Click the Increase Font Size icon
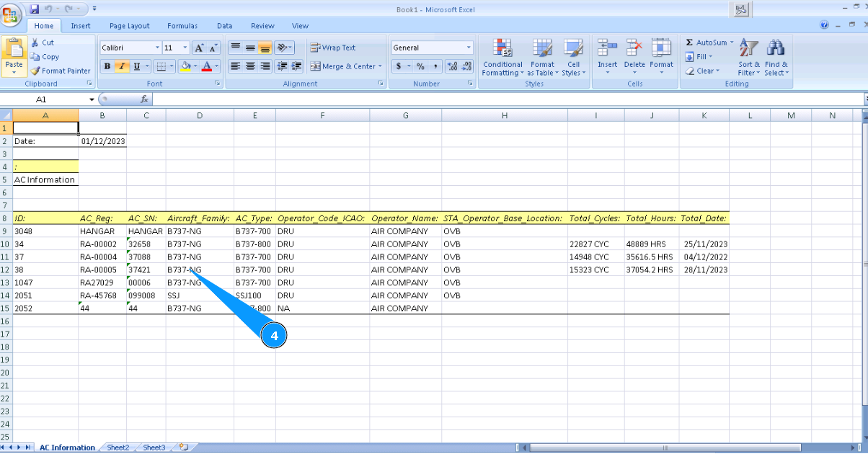 click(200, 48)
